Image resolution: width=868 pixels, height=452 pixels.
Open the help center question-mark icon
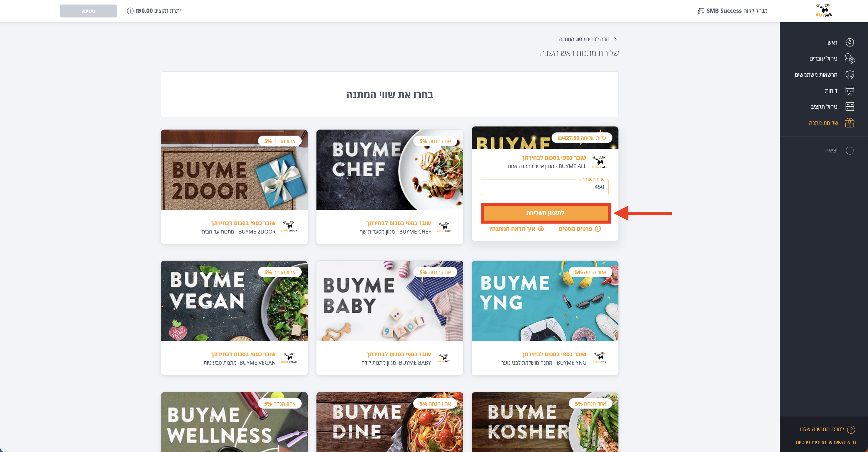(851, 429)
